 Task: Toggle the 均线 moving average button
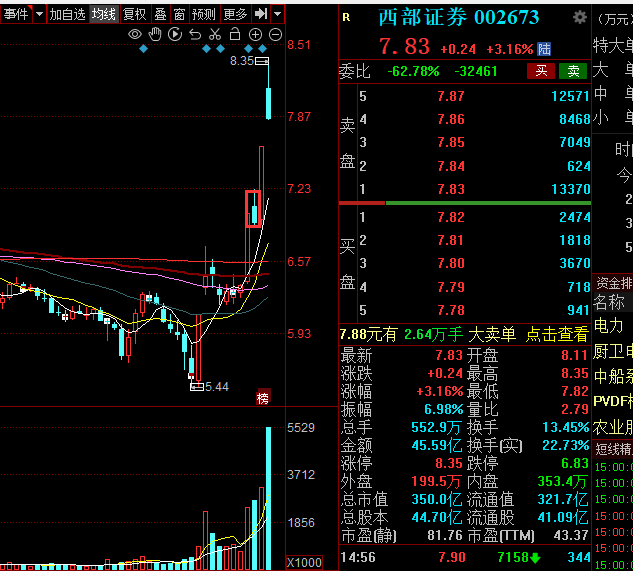104,14
